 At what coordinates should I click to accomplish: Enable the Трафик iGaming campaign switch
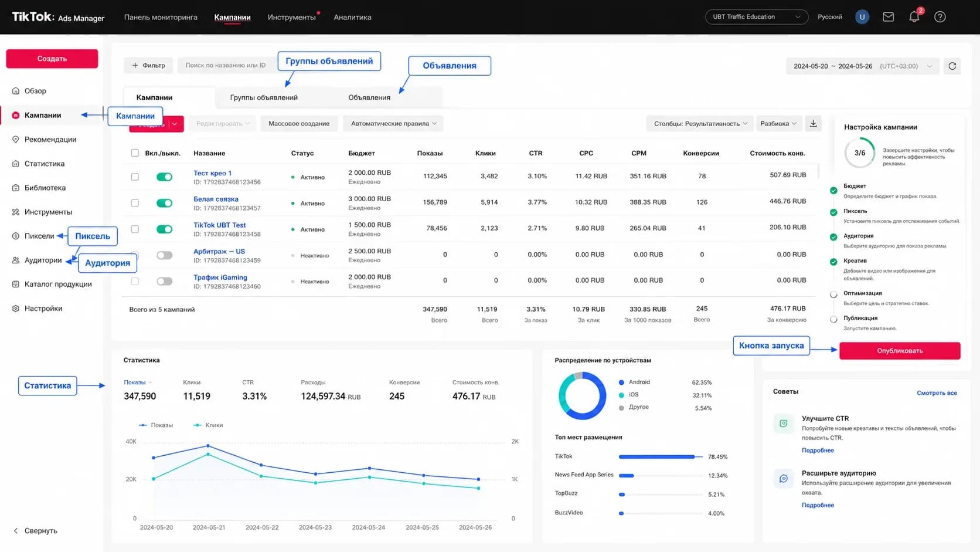tap(164, 281)
